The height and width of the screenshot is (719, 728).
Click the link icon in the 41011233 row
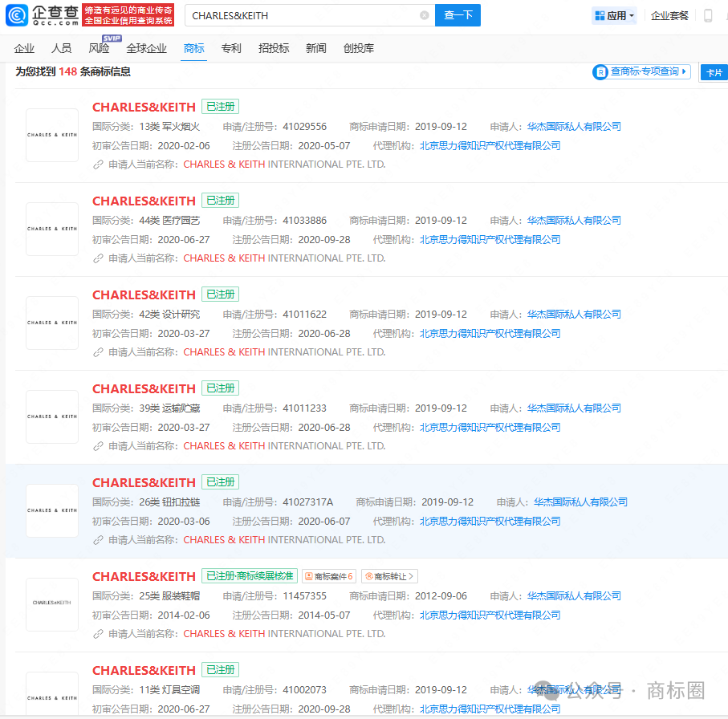98,446
